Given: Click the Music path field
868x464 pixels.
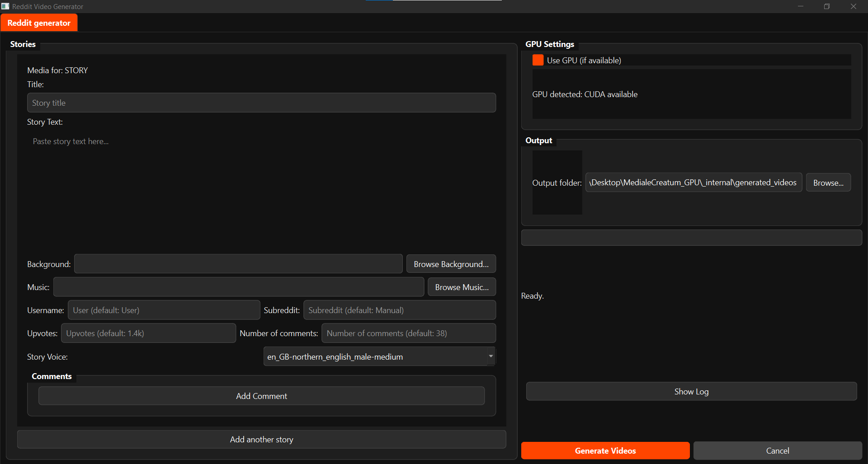Looking at the screenshot, I should click(239, 287).
